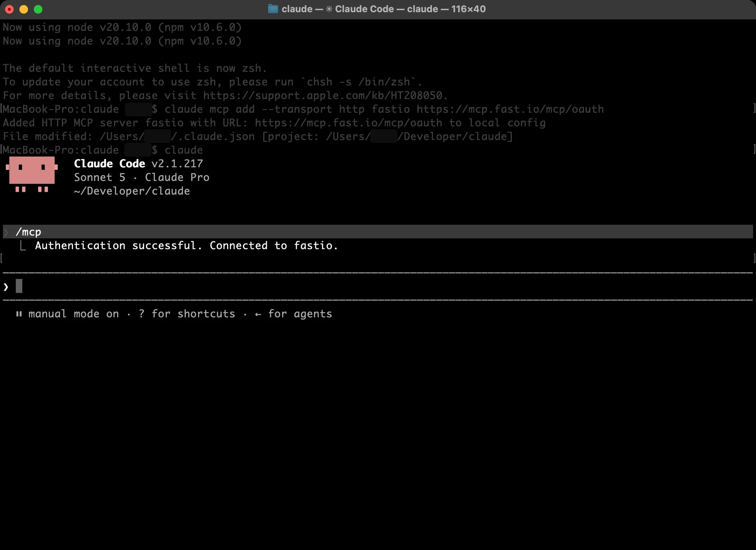Click 'The default interactive shell is now zsh.'

135,68
